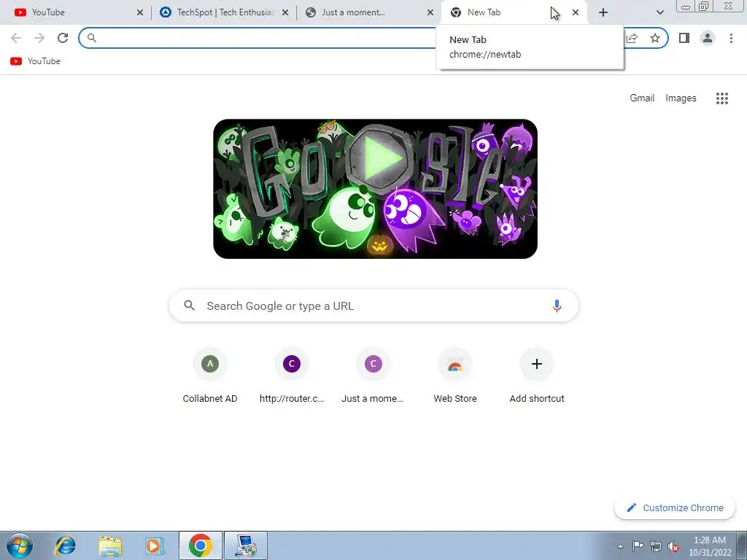Open Google Images link
Image resolution: width=747 pixels, height=560 pixels.
pos(681,98)
